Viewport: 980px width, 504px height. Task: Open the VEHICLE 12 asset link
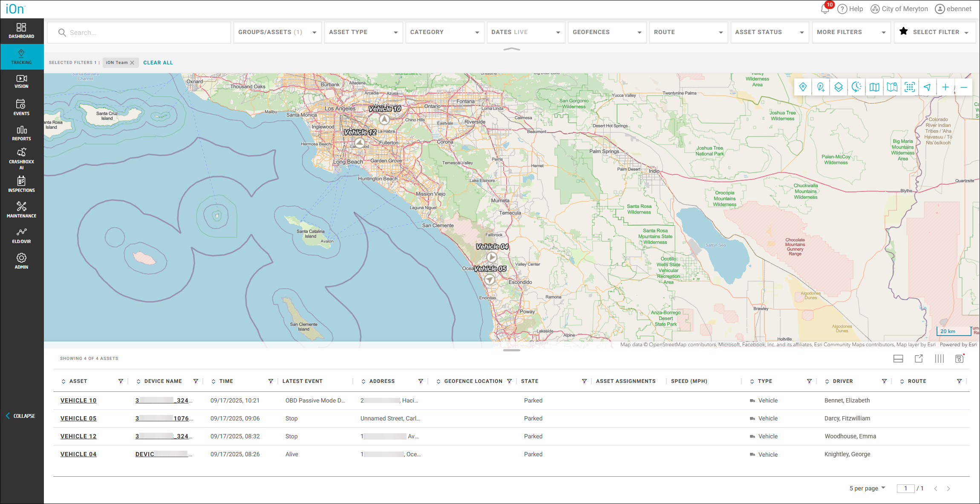coord(78,436)
